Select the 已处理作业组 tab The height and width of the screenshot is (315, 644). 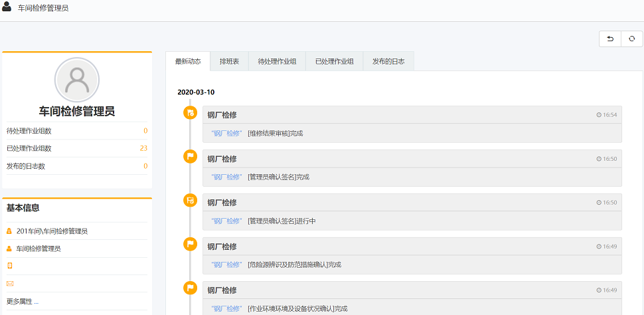coord(334,62)
